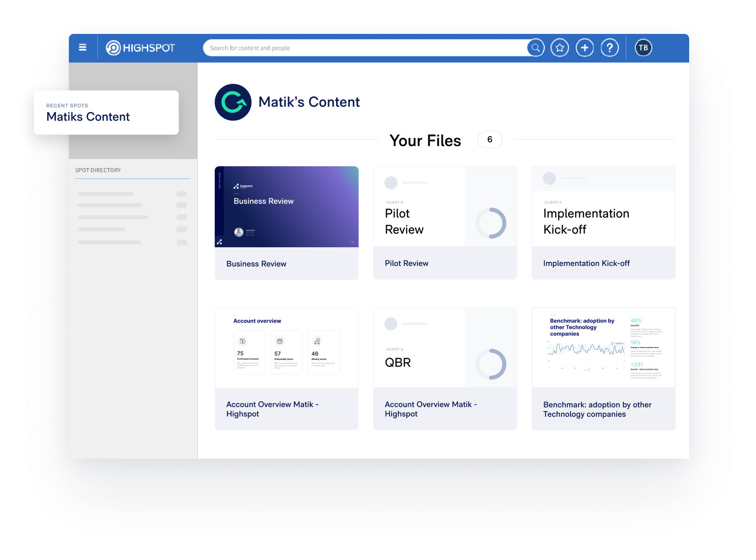Image resolution: width=756 pixels, height=560 pixels.
Task: Open Pilot Review thumbnail preview
Action: [445, 206]
